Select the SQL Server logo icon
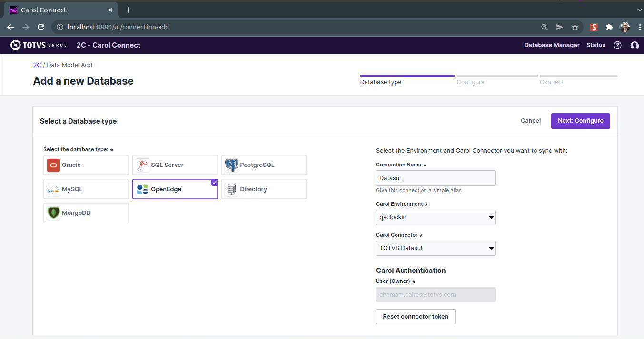 [142, 165]
